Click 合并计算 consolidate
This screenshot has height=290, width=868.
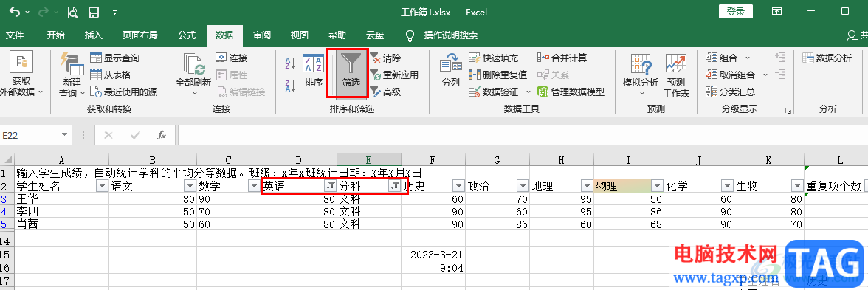tap(562, 58)
